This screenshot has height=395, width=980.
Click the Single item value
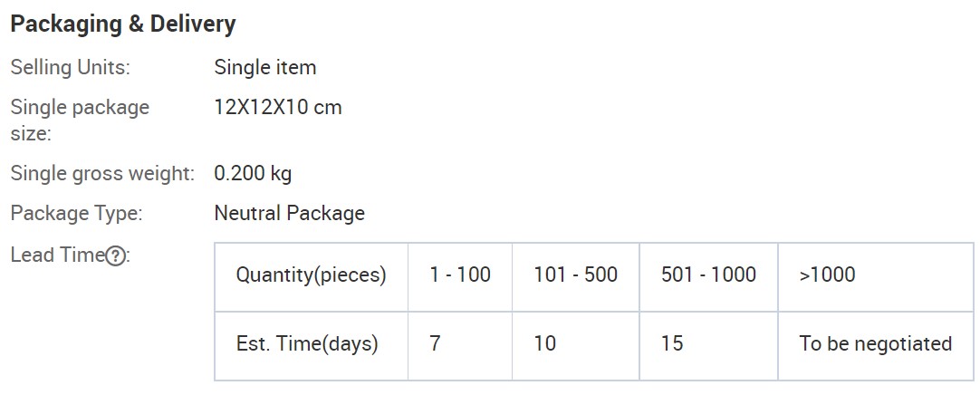coord(265,67)
